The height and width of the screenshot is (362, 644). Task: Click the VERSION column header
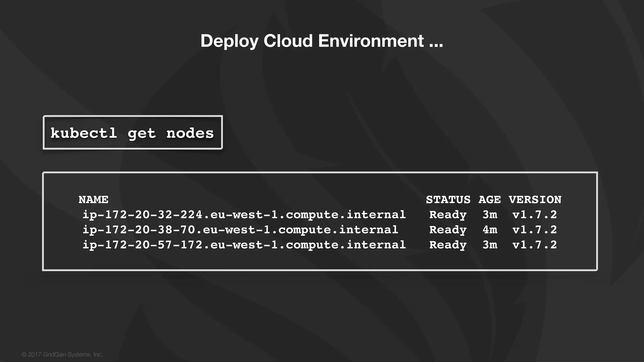[x=535, y=200]
